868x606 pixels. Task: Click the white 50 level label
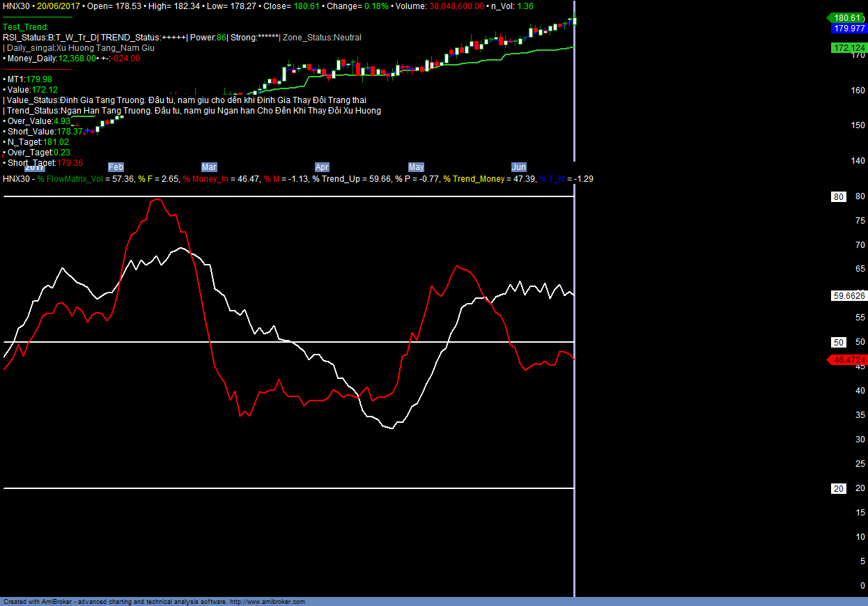[x=839, y=342]
